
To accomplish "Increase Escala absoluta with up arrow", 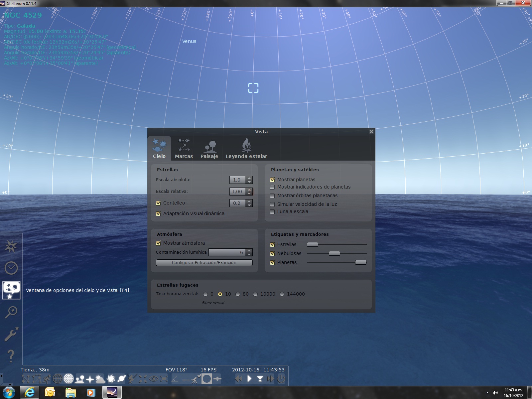I will pos(249,178).
